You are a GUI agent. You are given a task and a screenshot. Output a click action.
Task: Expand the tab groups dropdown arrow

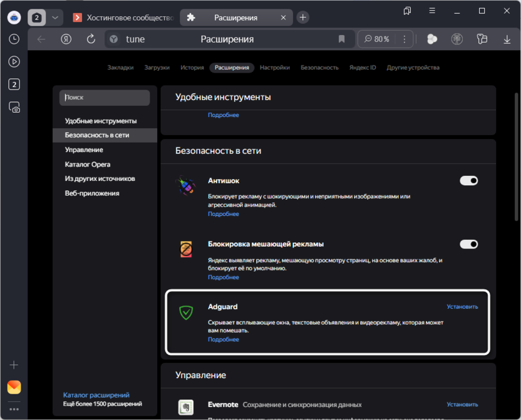55,18
